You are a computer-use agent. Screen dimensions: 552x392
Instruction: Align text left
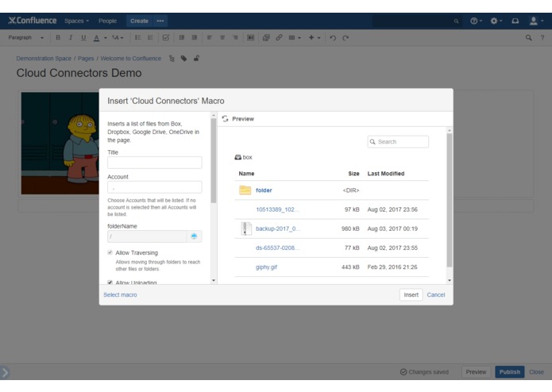210,37
